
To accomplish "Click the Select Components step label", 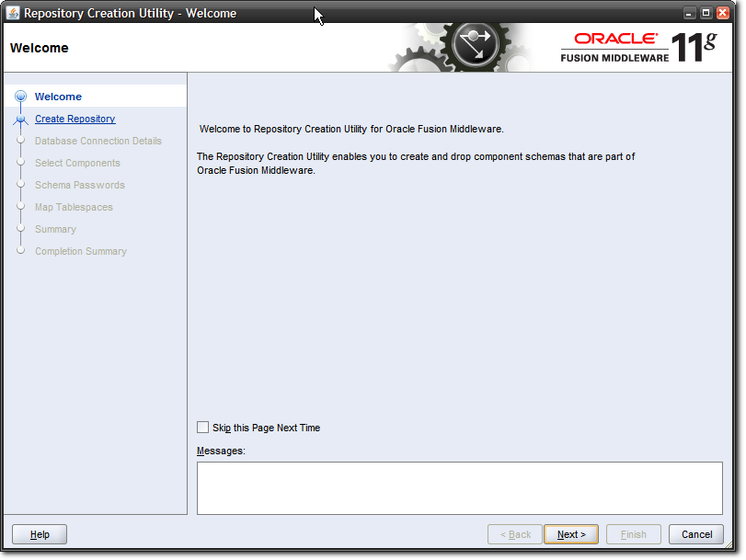I will tap(77, 163).
